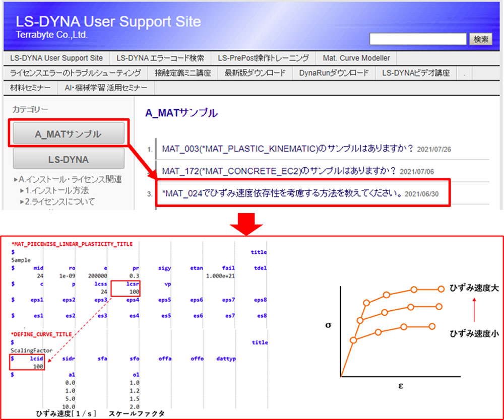This screenshot has height=420, width=504.
Task: Click the e value 200000
Action: [98, 276]
